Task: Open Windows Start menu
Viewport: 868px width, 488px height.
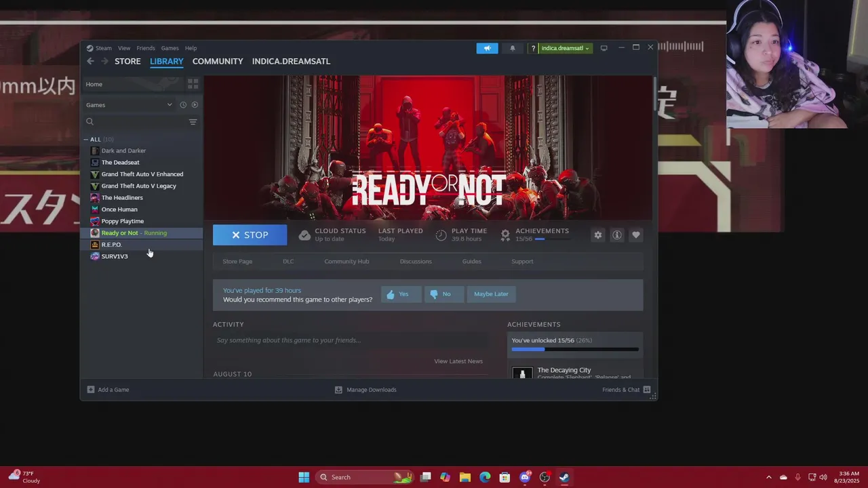Action: pyautogui.click(x=304, y=477)
